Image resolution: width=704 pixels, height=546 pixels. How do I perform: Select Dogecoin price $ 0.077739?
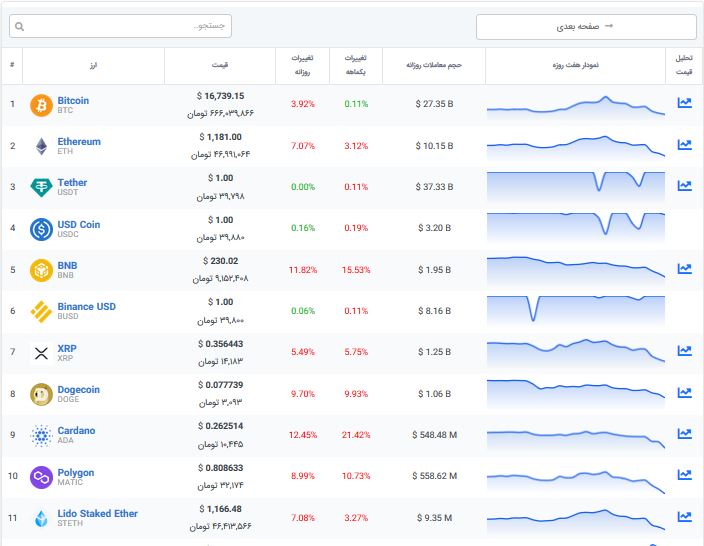tap(220, 385)
